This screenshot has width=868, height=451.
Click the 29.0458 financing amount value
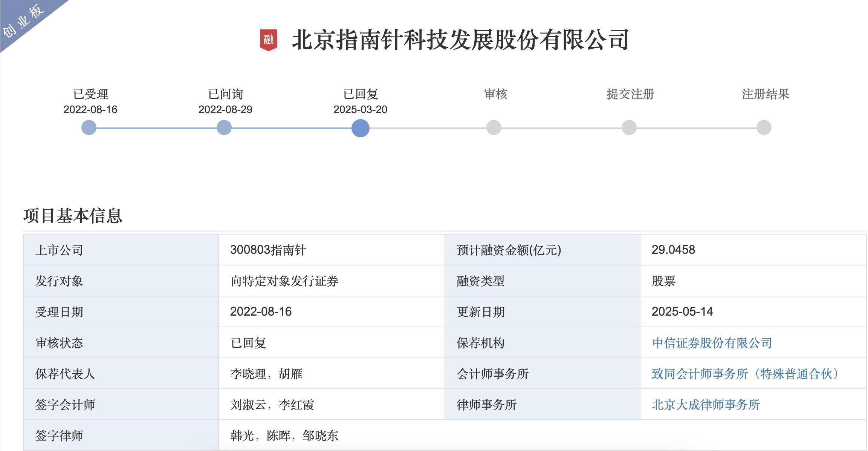pyautogui.click(x=673, y=250)
